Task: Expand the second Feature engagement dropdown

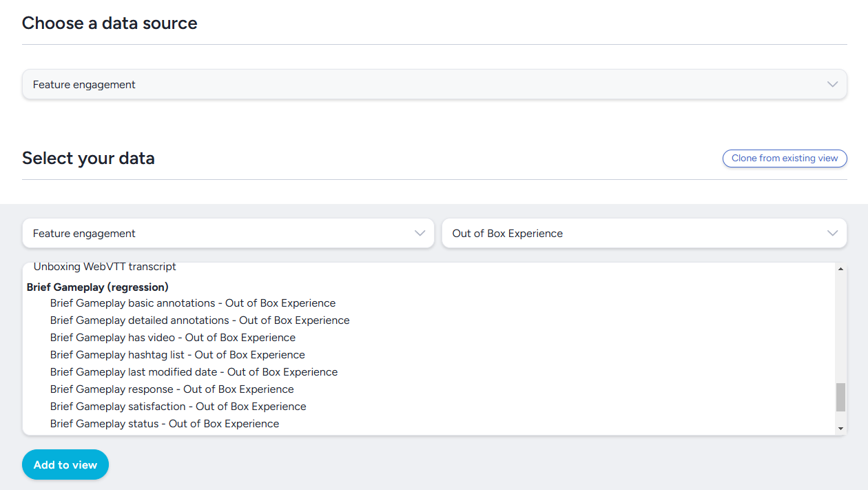Action: (x=228, y=234)
